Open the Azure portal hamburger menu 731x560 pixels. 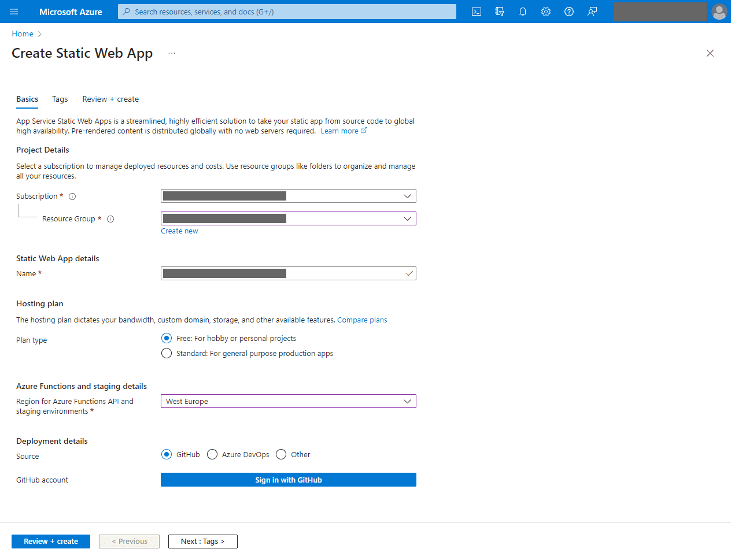(x=14, y=12)
